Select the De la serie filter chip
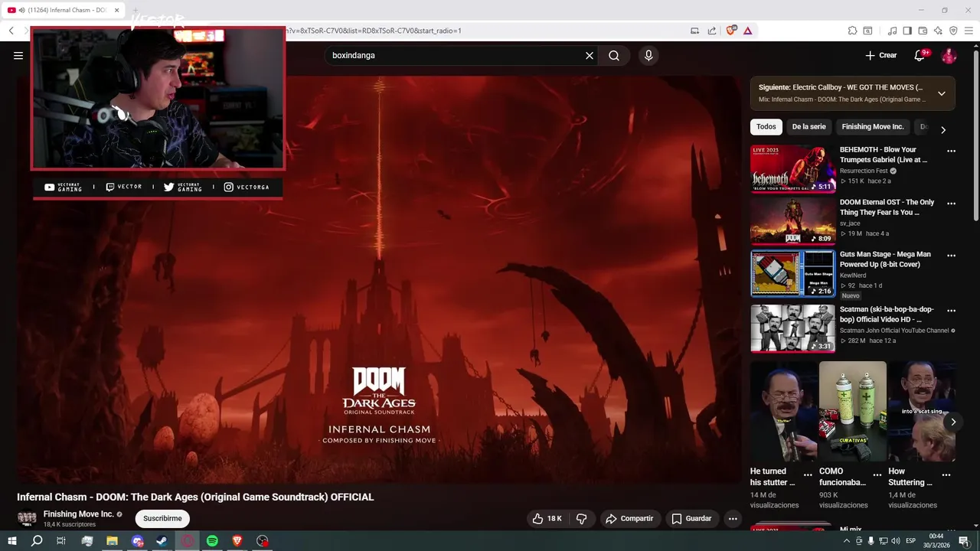 tap(808, 127)
